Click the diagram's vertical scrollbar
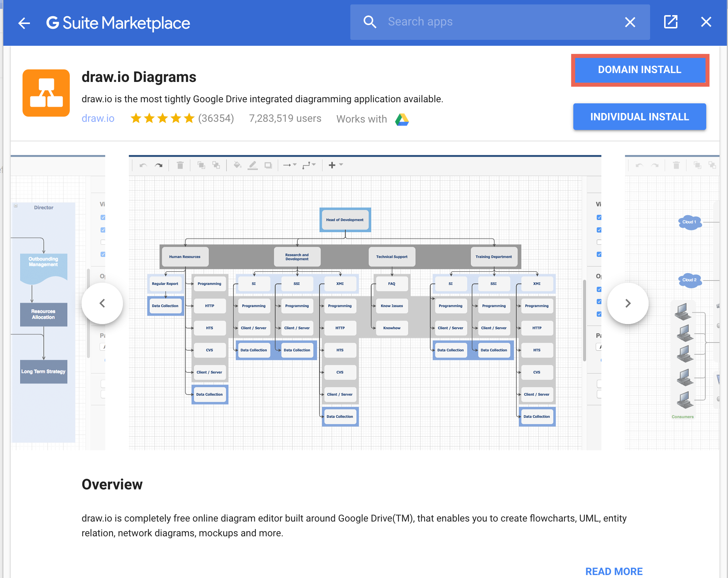The height and width of the screenshot is (578, 728). tap(584, 321)
